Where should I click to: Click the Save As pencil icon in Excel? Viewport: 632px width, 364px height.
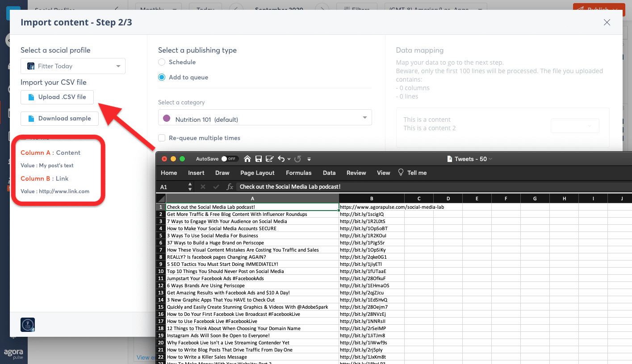pyautogui.click(x=269, y=159)
